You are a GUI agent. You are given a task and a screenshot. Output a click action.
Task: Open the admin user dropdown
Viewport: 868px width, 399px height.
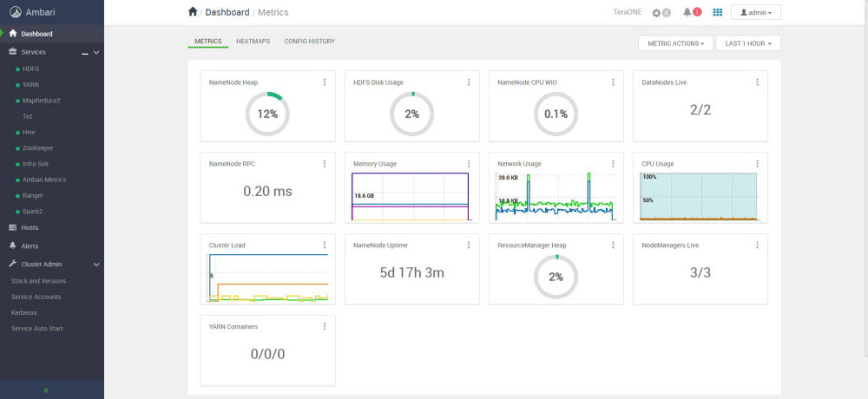click(x=756, y=13)
